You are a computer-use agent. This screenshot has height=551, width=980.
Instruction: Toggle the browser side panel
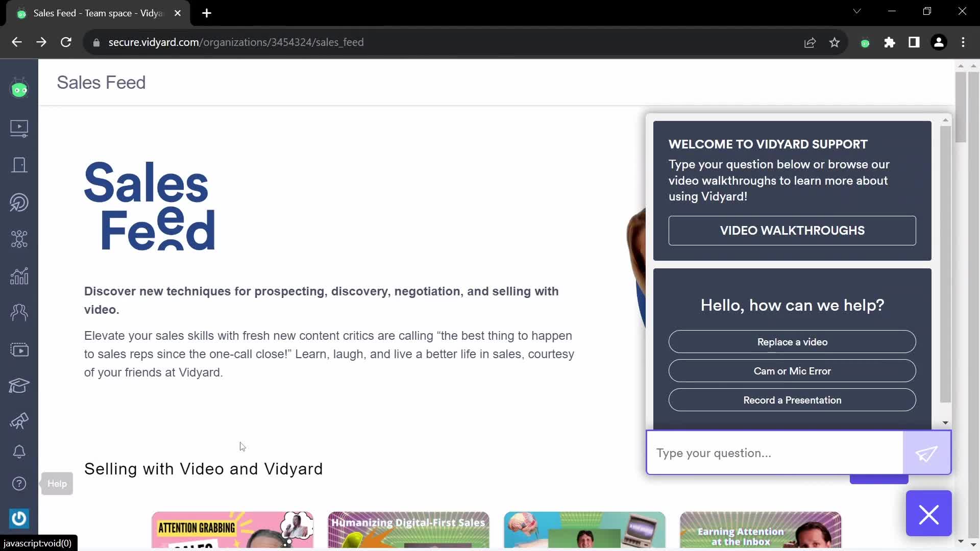(x=914, y=42)
